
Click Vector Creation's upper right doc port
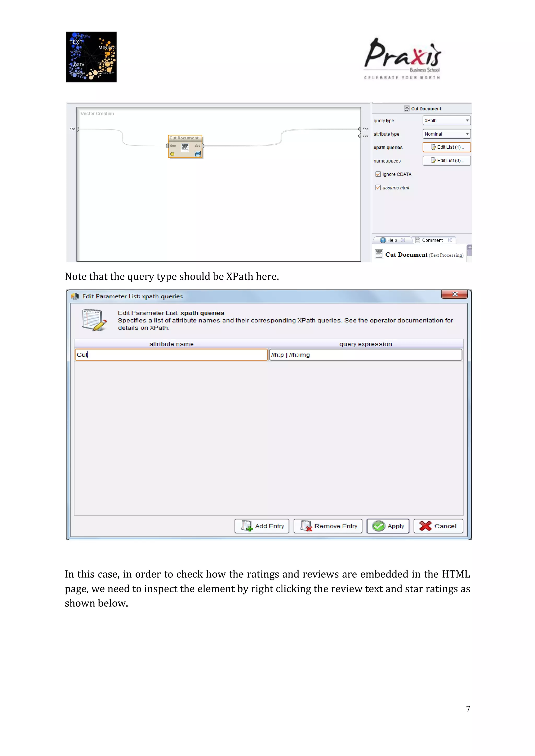point(360,129)
